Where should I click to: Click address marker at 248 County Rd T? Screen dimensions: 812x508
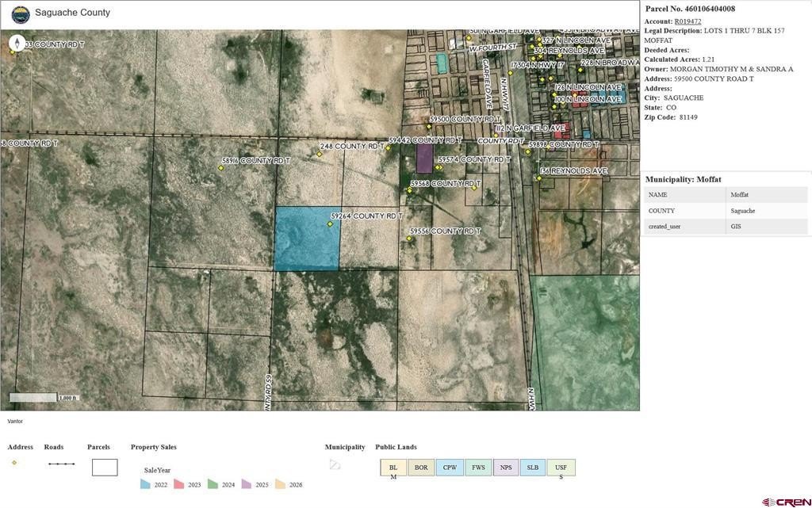coord(319,154)
